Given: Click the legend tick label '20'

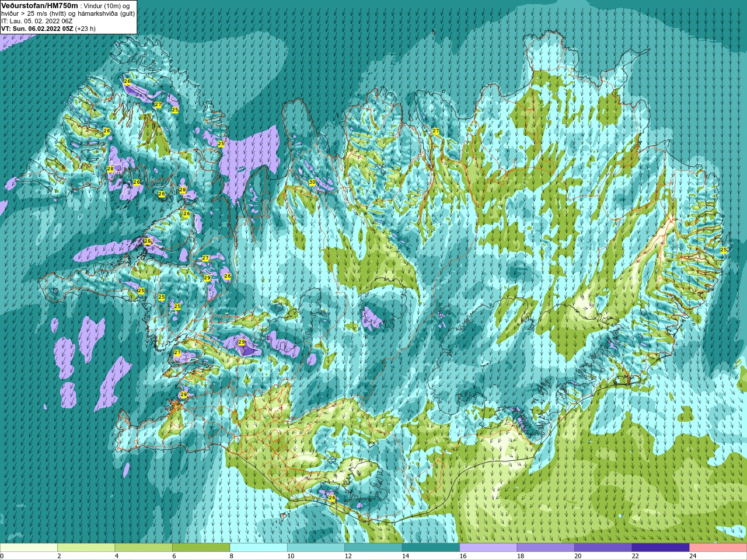Looking at the screenshot, I should (x=578, y=556).
